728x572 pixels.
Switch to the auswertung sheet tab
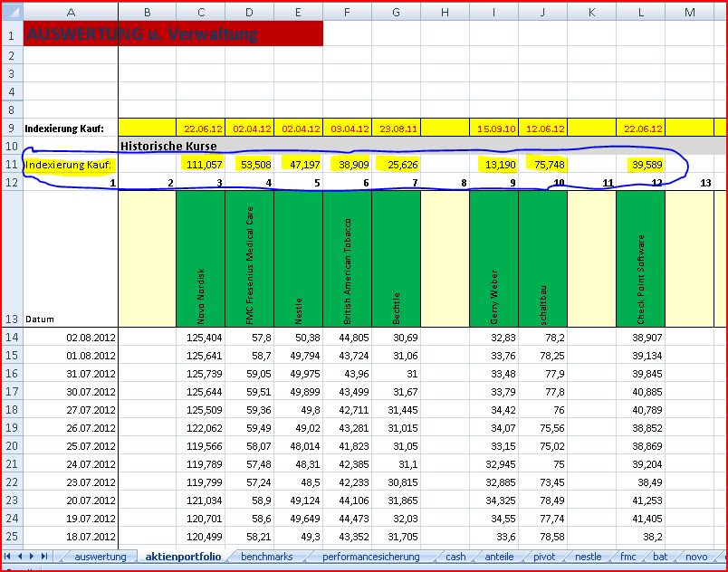100,557
